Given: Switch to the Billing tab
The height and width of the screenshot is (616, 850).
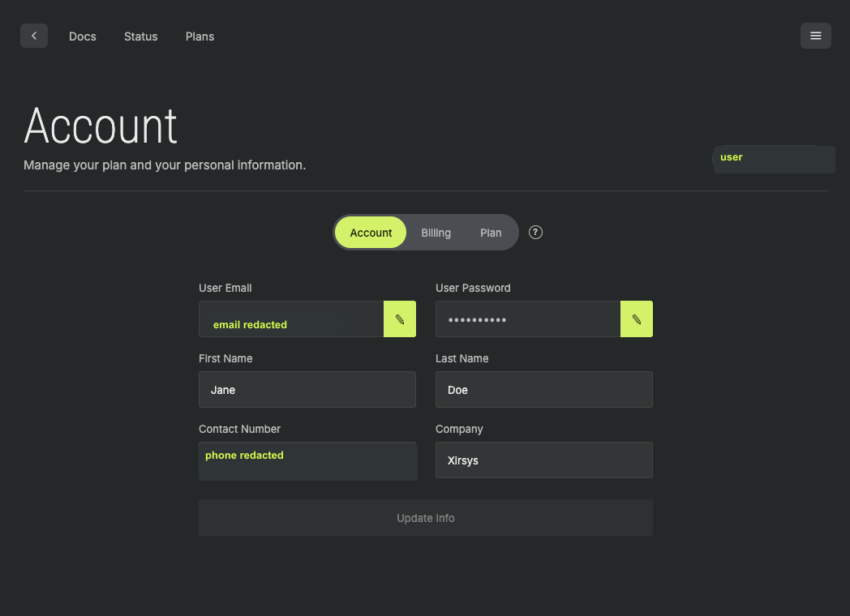Looking at the screenshot, I should [436, 233].
